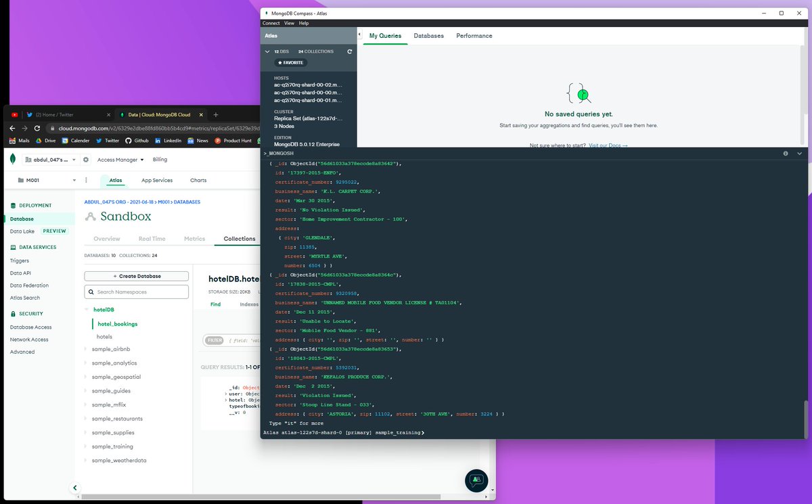
Task: Open Data API in the sidebar
Action: pos(20,273)
